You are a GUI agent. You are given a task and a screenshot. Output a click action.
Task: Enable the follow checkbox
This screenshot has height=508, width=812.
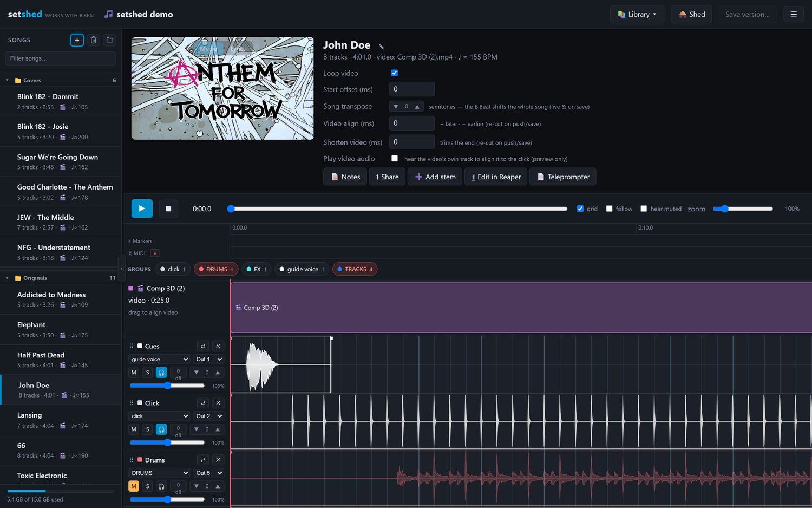coord(609,209)
